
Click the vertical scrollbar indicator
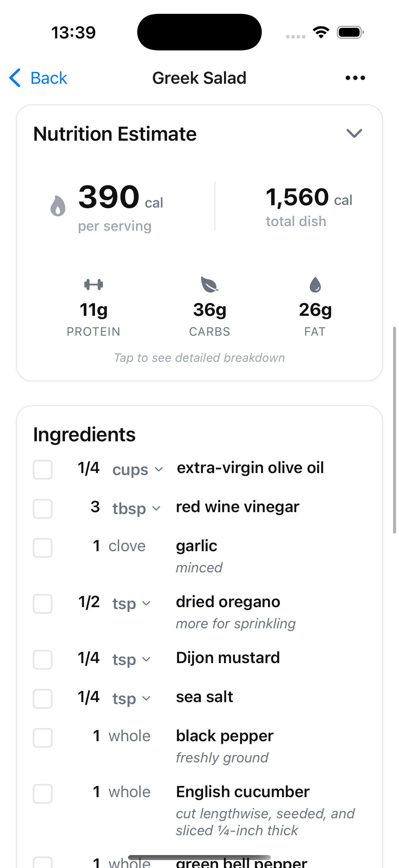[x=394, y=430]
